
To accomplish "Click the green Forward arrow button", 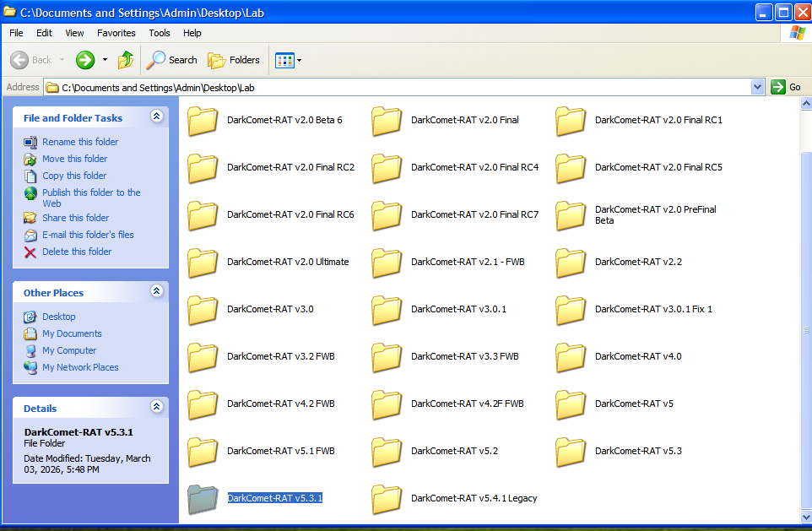I will pyautogui.click(x=85, y=60).
